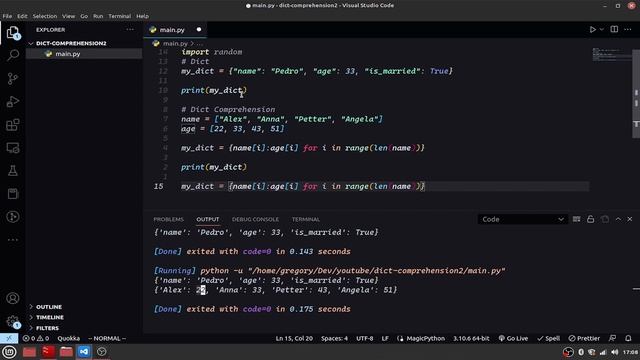The width and height of the screenshot is (640, 360).
Task: Open the Testing flask icon
Action: pyautogui.click(x=13, y=171)
